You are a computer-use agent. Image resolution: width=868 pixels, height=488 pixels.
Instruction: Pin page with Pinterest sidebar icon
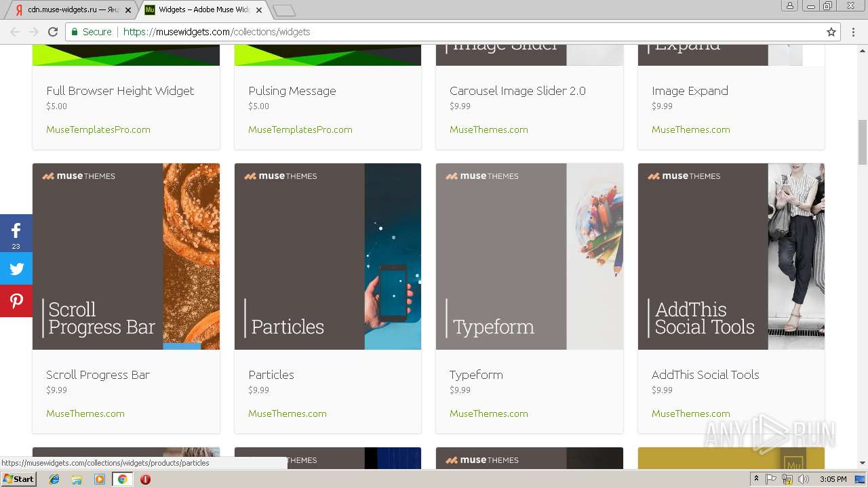point(16,301)
